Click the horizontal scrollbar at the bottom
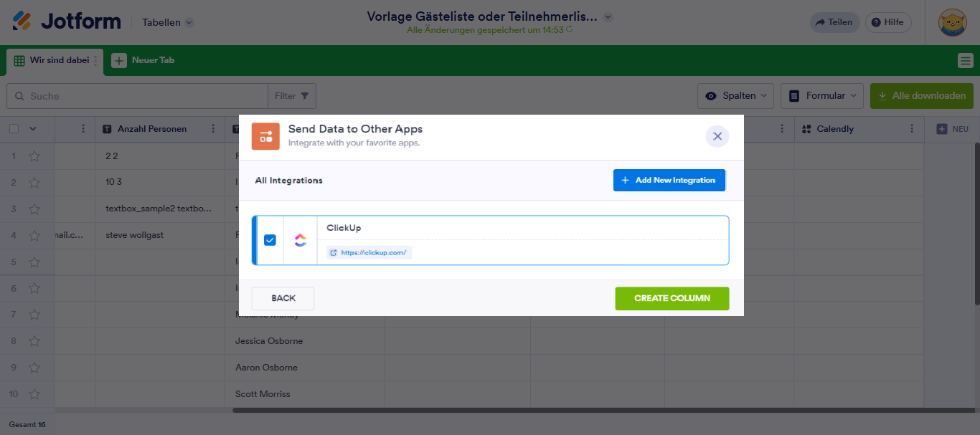980x435 pixels. (604, 411)
